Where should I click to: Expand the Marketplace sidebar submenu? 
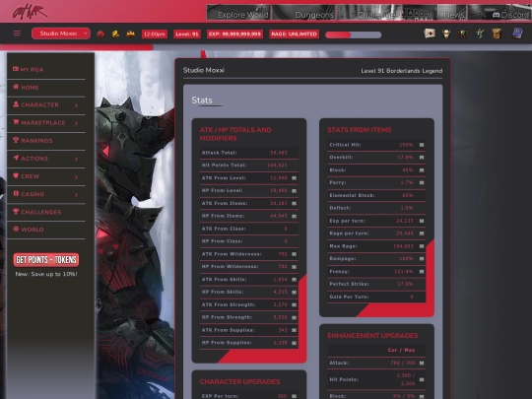76,123
